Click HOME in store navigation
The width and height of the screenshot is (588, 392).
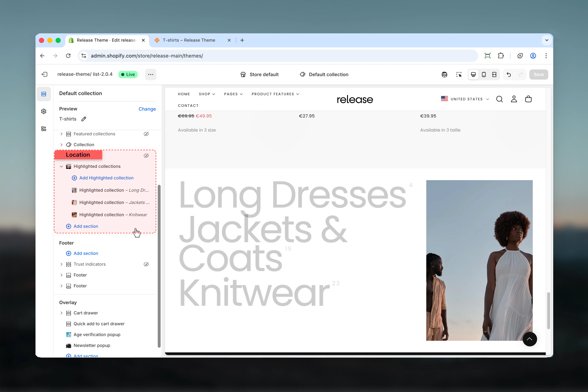click(184, 94)
